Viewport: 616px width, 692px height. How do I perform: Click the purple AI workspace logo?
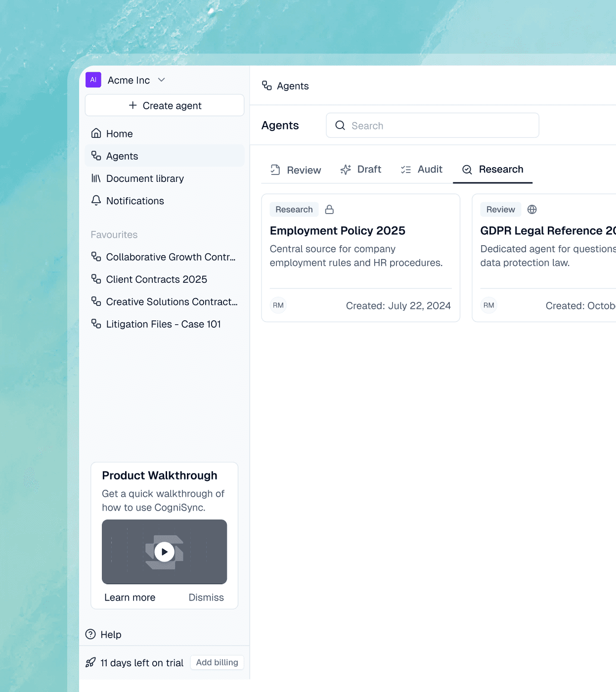tap(93, 80)
